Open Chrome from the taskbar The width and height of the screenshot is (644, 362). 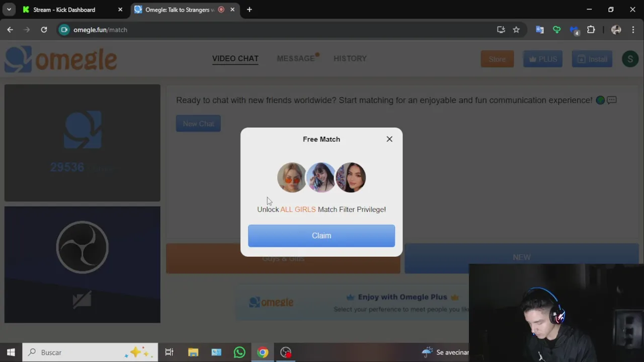click(x=263, y=352)
